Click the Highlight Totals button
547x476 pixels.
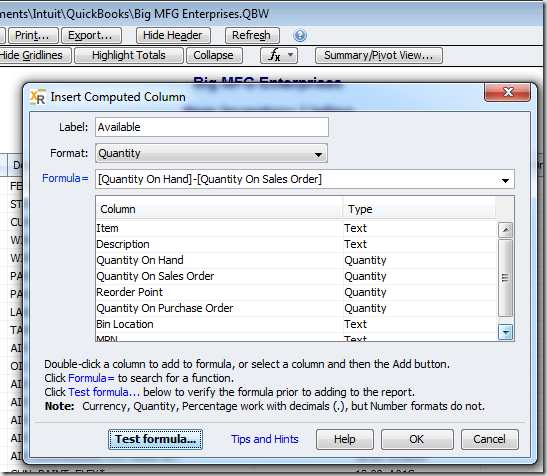point(129,55)
